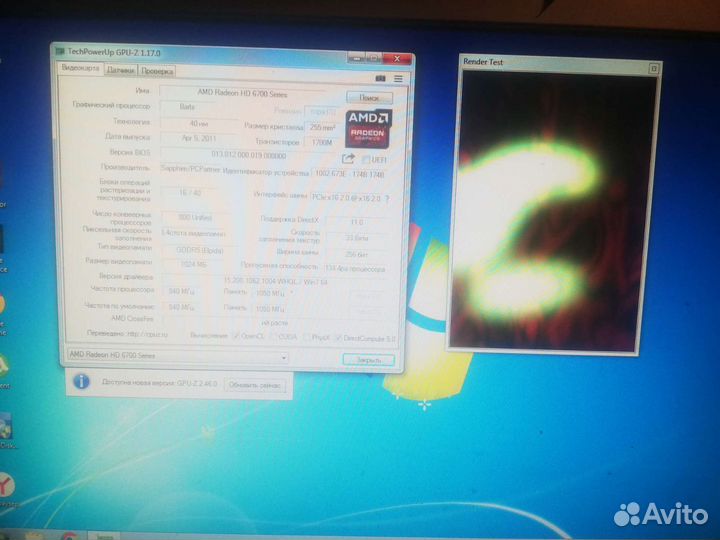Toggle the CUDA checkbox
The image size is (720, 540).
coord(273,337)
